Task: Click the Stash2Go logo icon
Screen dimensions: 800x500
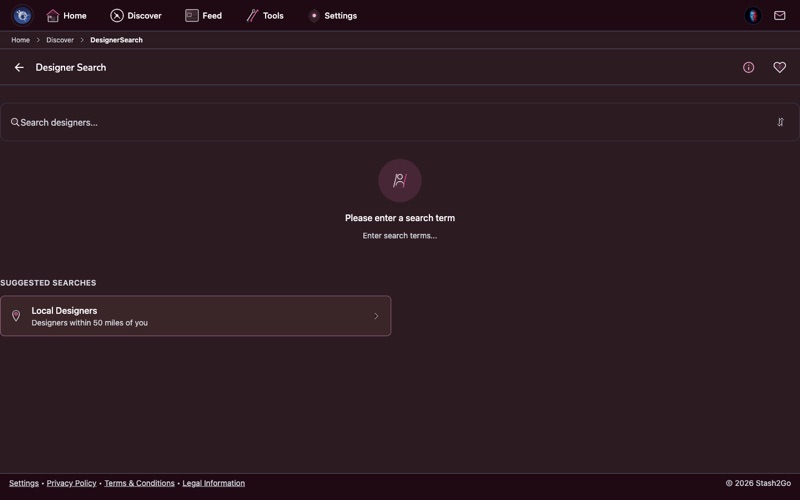Action: tap(22, 15)
